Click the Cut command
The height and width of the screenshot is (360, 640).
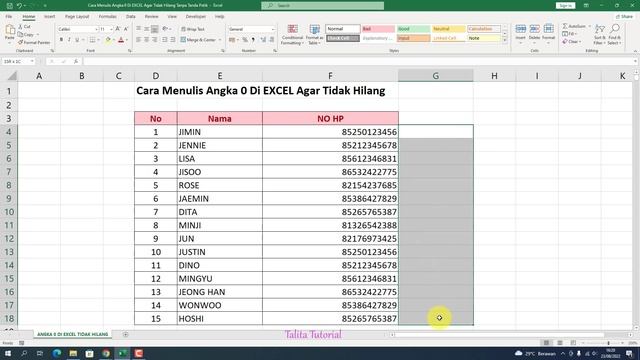pos(24,27)
